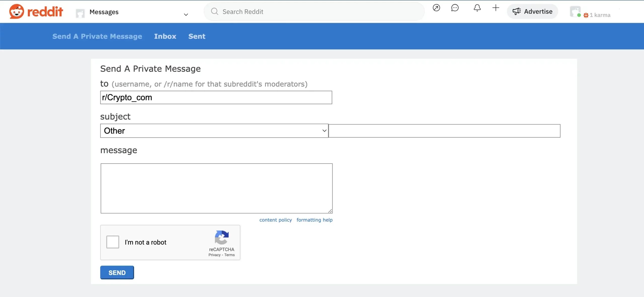Open the Other subject dropdown
Screen dimensions: 644x297
tap(214, 131)
